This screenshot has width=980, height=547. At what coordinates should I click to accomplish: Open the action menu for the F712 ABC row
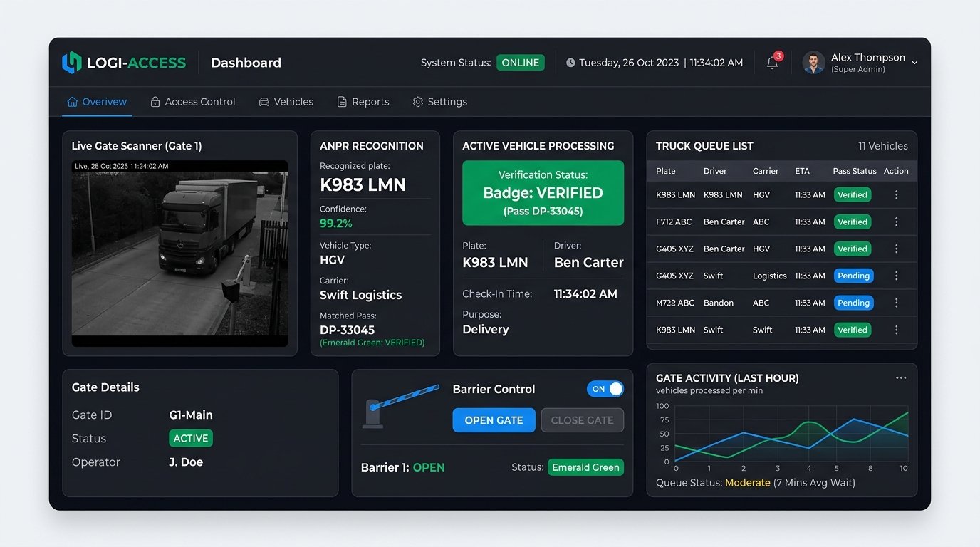[x=896, y=222]
